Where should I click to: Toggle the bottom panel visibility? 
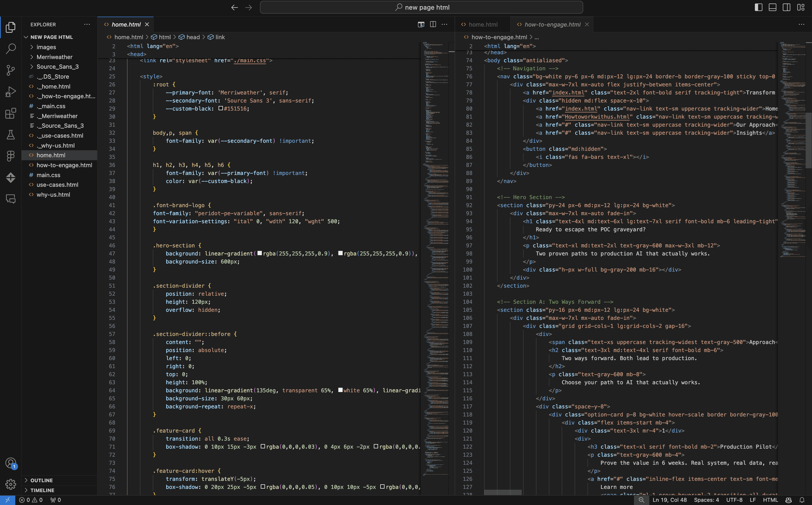coord(772,7)
